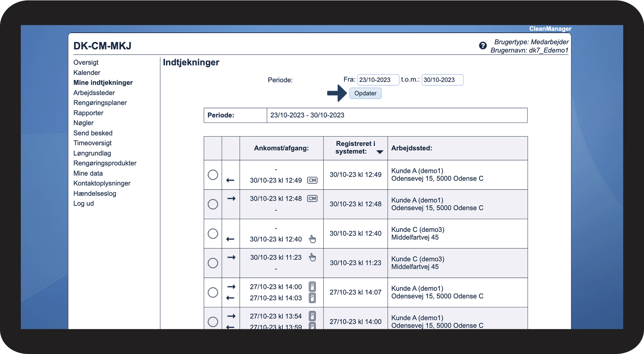Viewport: 644px width, 354px height.
Task: Open Send besked menu item
Action: pos(93,133)
